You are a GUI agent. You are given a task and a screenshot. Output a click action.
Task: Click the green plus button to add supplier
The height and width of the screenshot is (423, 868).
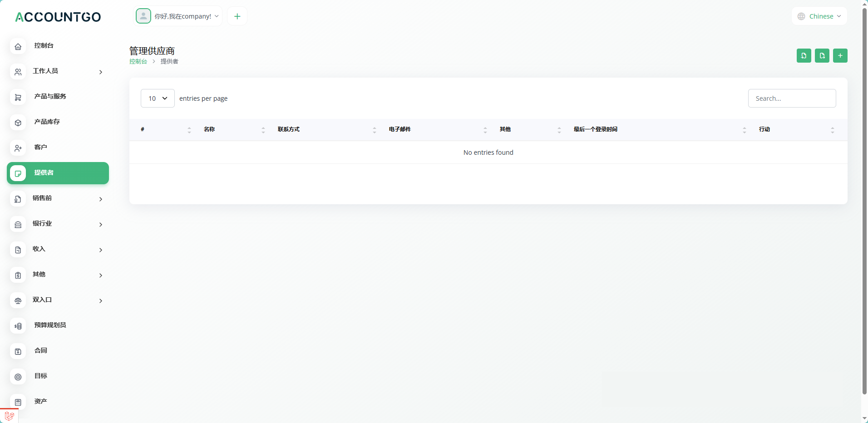coord(840,55)
